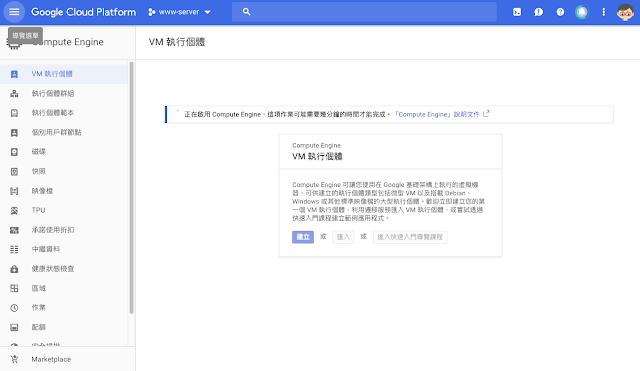Click 進入快速入門導覽課程 button
This screenshot has width=640, height=371.
point(410,237)
